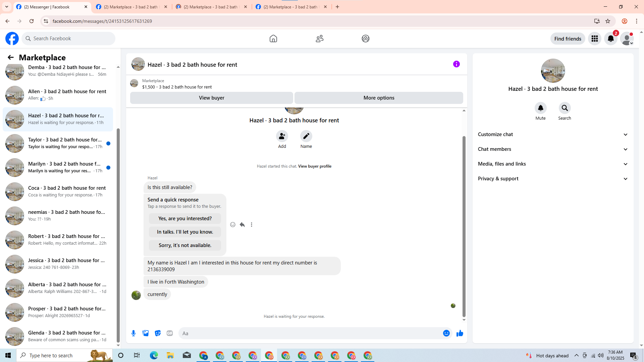644x362 pixels.
Task: Open Facebook notifications bell
Action: pyautogui.click(x=610, y=39)
